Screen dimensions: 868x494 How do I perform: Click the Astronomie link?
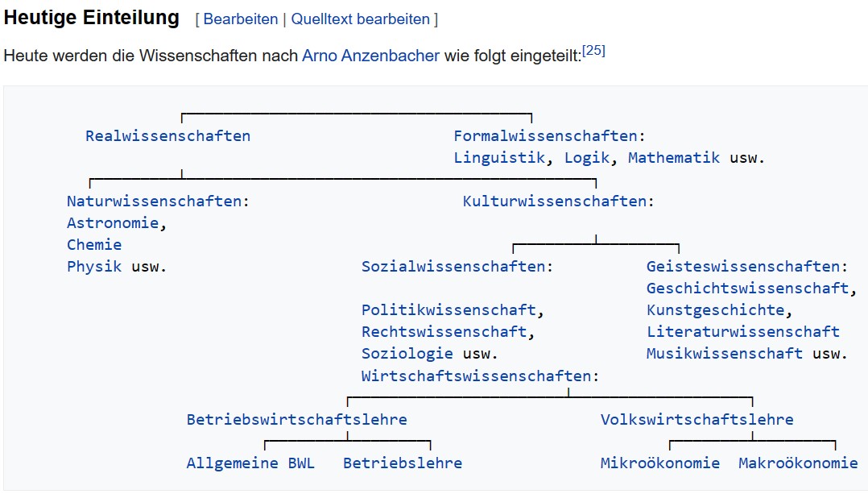(x=113, y=223)
